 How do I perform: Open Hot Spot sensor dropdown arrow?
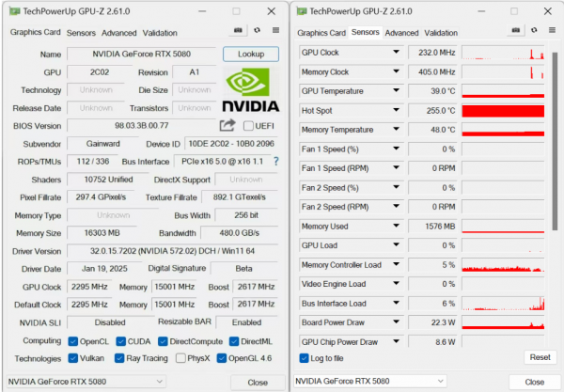(396, 110)
